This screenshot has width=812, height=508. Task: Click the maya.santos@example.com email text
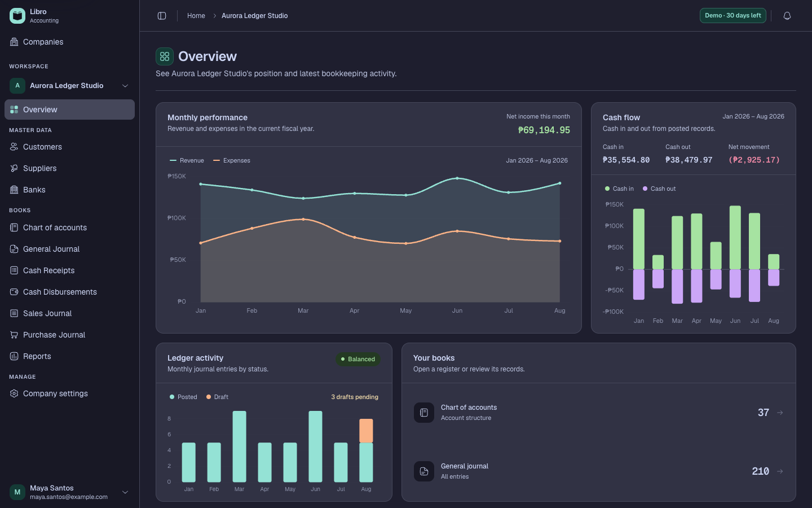click(x=69, y=497)
